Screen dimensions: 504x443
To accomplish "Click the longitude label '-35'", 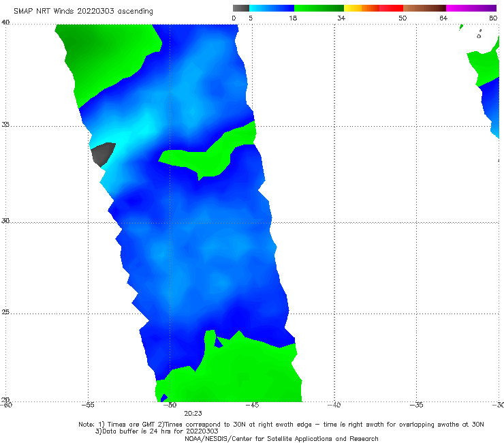I will 417,405.
